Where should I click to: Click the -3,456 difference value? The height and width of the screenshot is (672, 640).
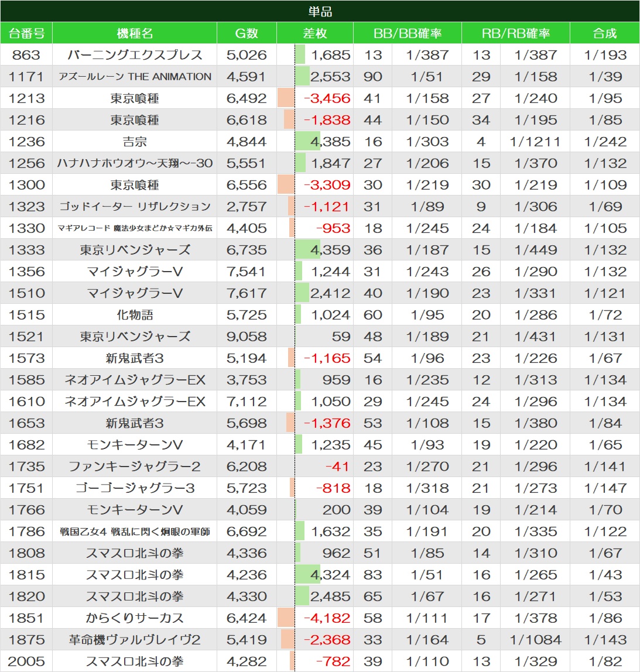pyautogui.click(x=327, y=98)
